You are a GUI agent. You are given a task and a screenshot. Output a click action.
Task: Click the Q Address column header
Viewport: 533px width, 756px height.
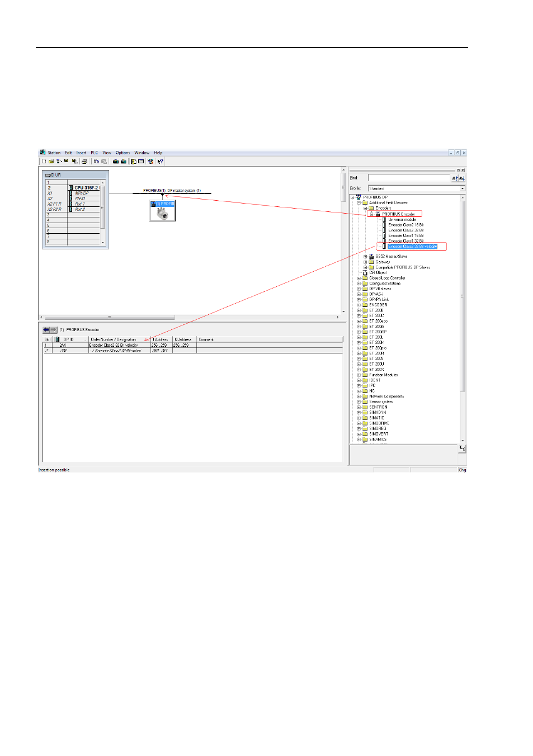tap(183, 339)
